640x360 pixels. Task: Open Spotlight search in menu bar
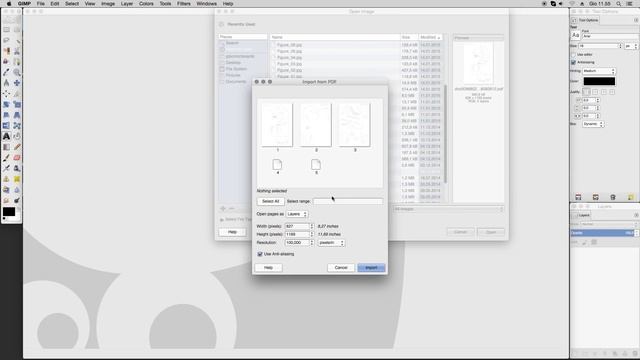619,4
